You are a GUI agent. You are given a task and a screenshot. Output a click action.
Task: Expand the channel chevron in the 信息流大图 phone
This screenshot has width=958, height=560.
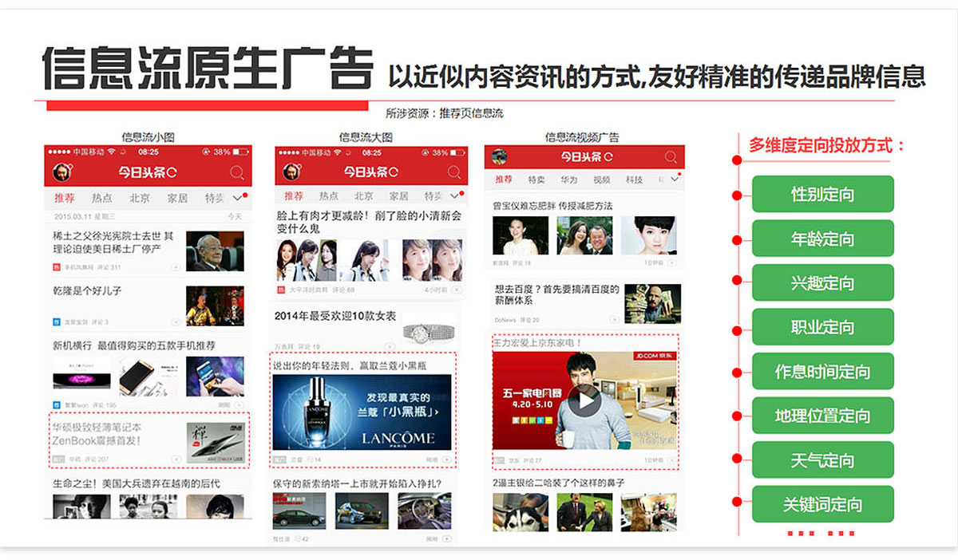[x=454, y=196]
